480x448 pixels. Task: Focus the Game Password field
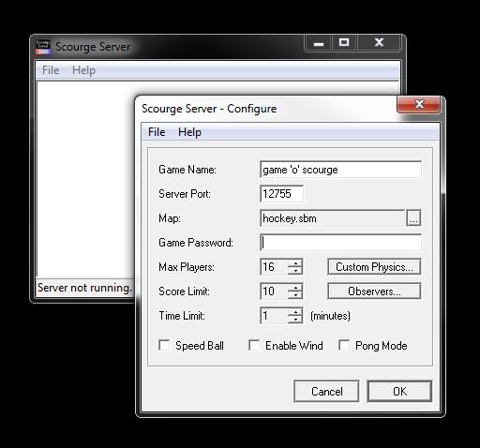(x=340, y=243)
